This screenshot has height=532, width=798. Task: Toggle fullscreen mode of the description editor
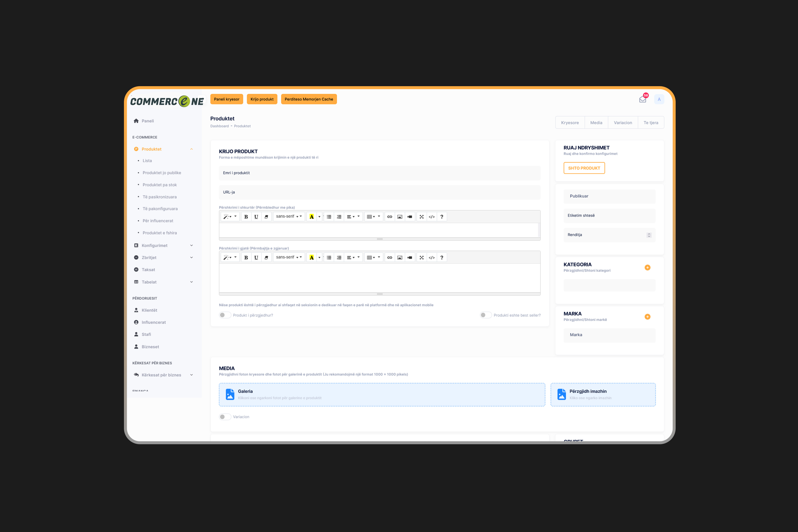[x=421, y=217]
